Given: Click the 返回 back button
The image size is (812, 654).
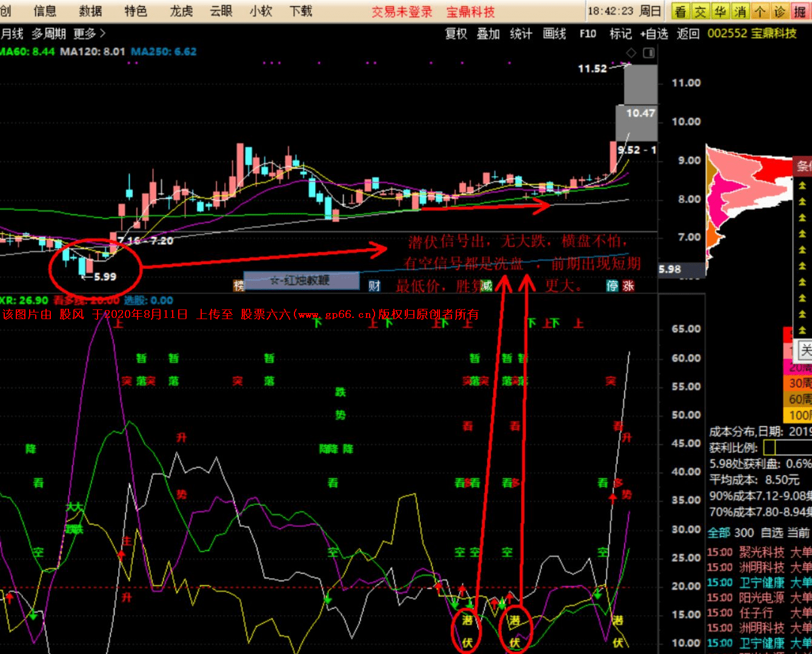Looking at the screenshot, I should click(x=688, y=34).
